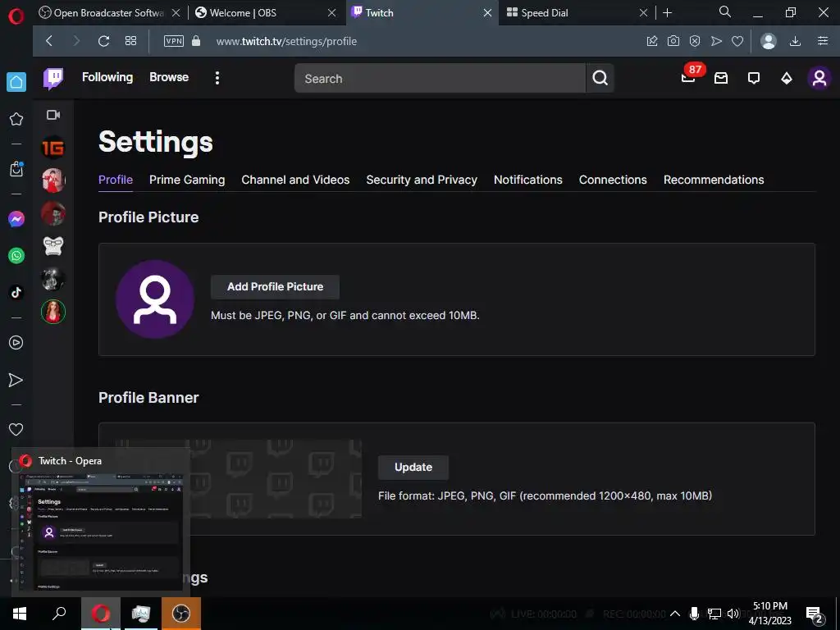Screen dimensions: 840x630
Task: Add page to bookmarks with heart icon
Action: [737, 41]
